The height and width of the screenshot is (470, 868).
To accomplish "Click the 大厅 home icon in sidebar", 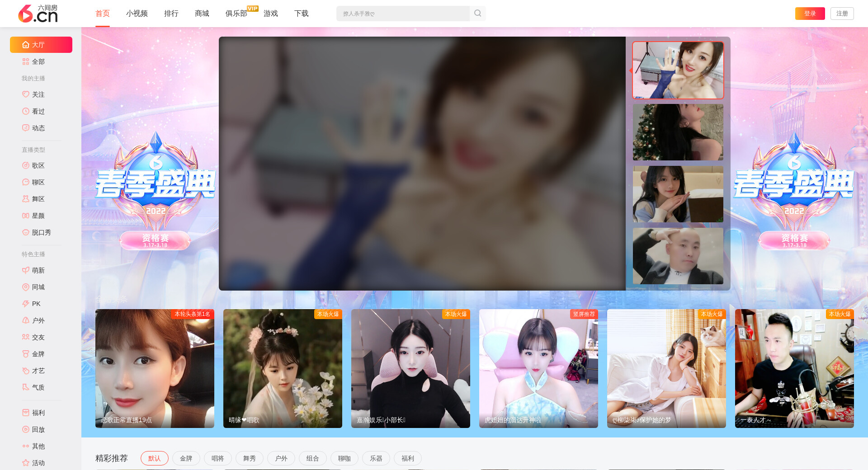I will (x=26, y=45).
